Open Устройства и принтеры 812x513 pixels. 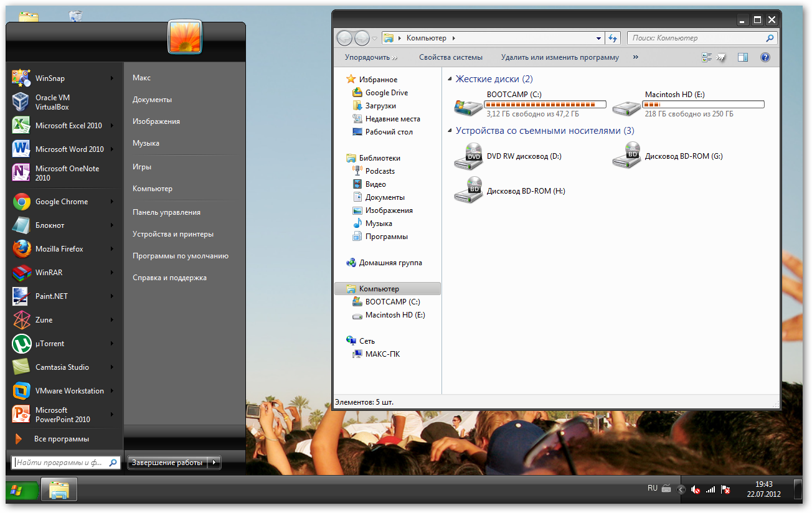[173, 234]
